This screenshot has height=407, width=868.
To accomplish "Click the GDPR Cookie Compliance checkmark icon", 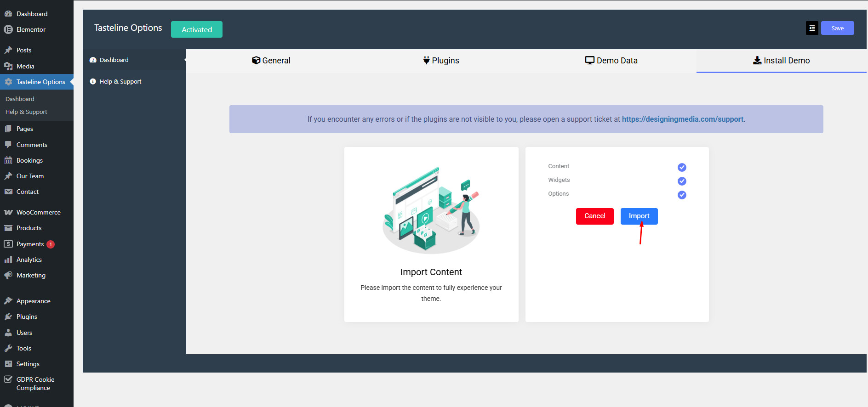I will coord(8,379).
